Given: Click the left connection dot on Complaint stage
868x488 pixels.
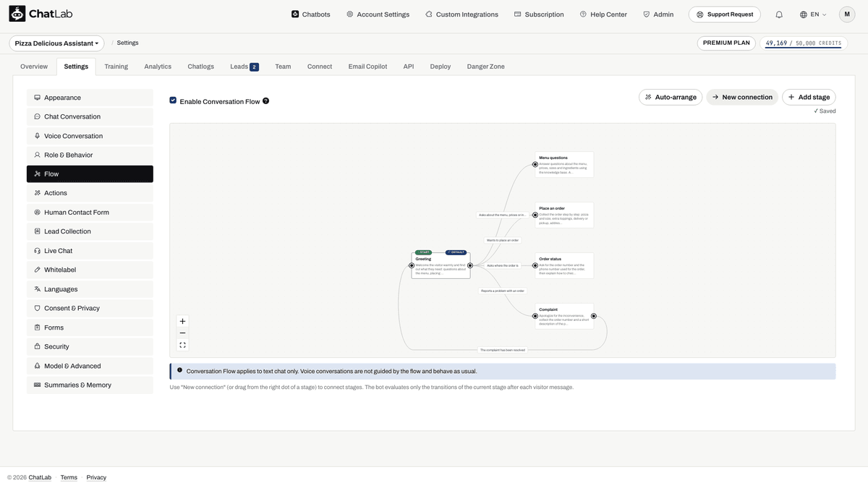Looking at the screenshot, I should [x=535, y=316].
